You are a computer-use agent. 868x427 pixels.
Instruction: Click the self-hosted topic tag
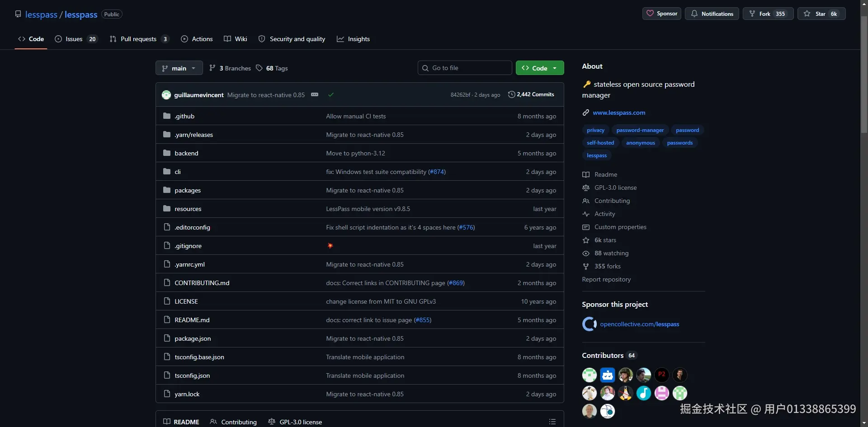coord(600,143)
